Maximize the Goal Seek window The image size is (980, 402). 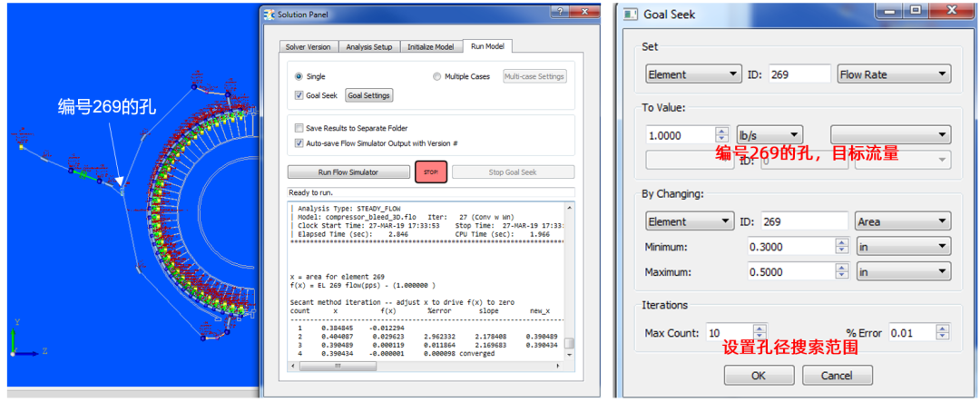click(915, 11)
